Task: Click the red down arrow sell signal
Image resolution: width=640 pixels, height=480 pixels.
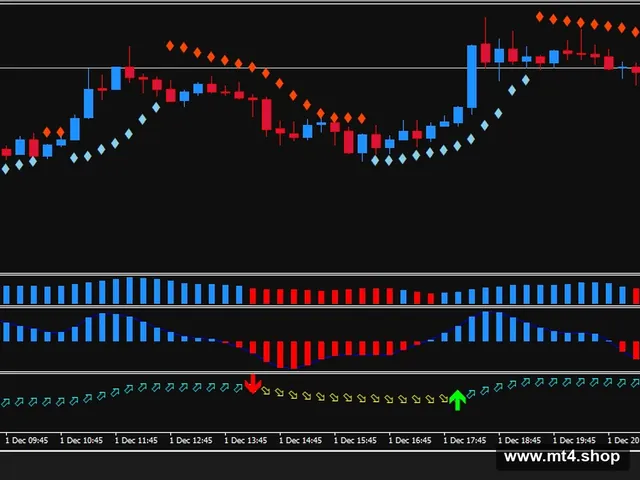Action: 253,384
